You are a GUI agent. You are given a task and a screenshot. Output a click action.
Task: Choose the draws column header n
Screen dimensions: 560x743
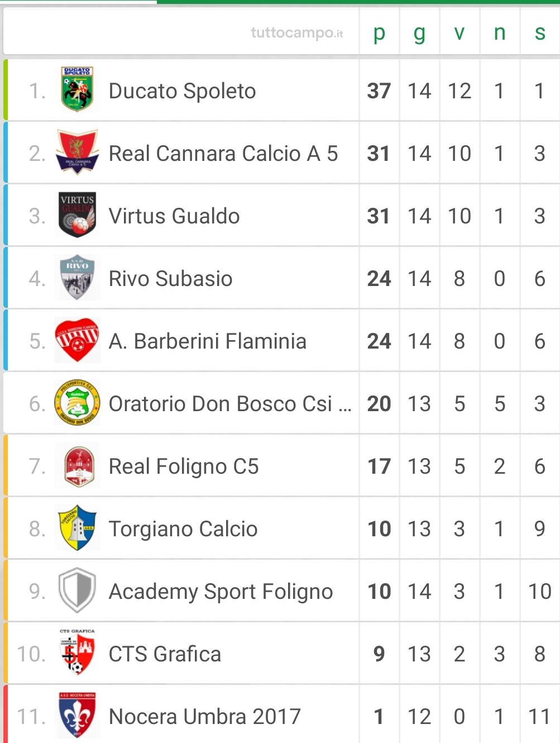[500, 32]
